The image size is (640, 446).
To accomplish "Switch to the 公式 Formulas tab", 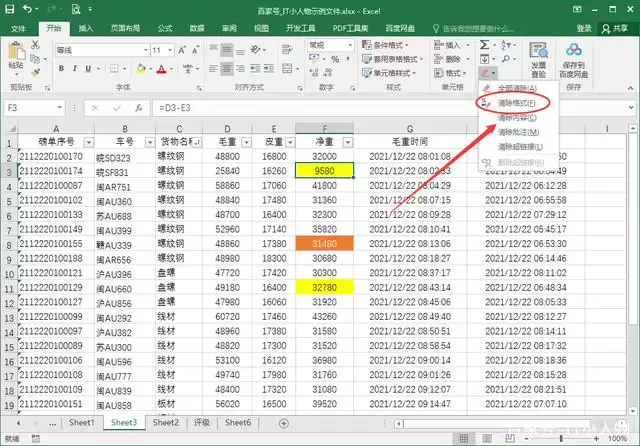I will click(165, 28).
